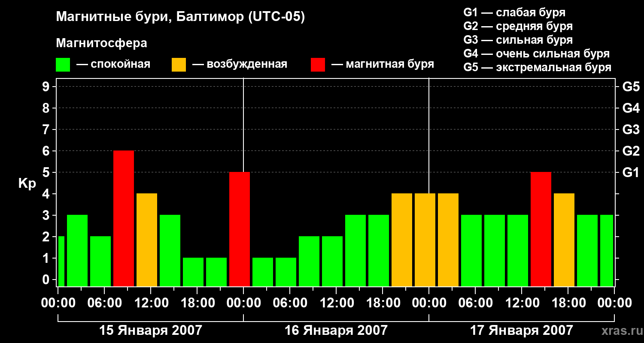Click the G5 — экстремальная буря legend text
The image size is (644, 343).
pos(538,68)
